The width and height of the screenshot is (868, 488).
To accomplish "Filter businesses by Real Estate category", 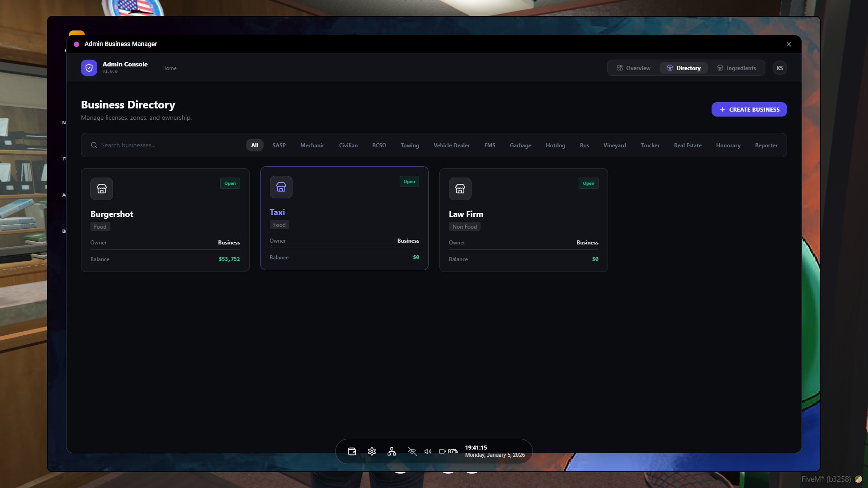I will pyautogui.click(x=687, y=145).
